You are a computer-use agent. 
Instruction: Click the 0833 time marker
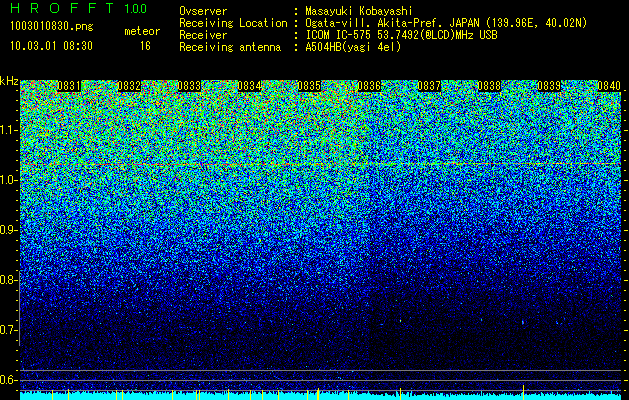[189, 86]
